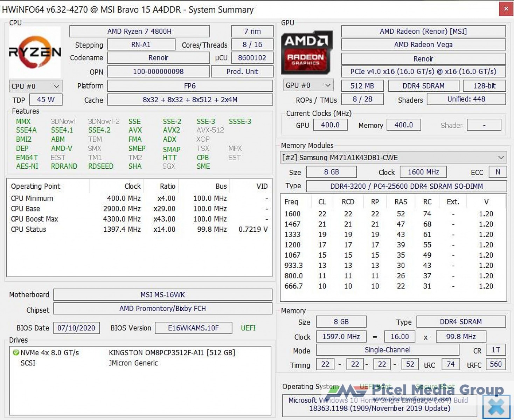The image size is (514, 420).
Task: Click the SME feature flag
Action: click(x=203, y=166)
